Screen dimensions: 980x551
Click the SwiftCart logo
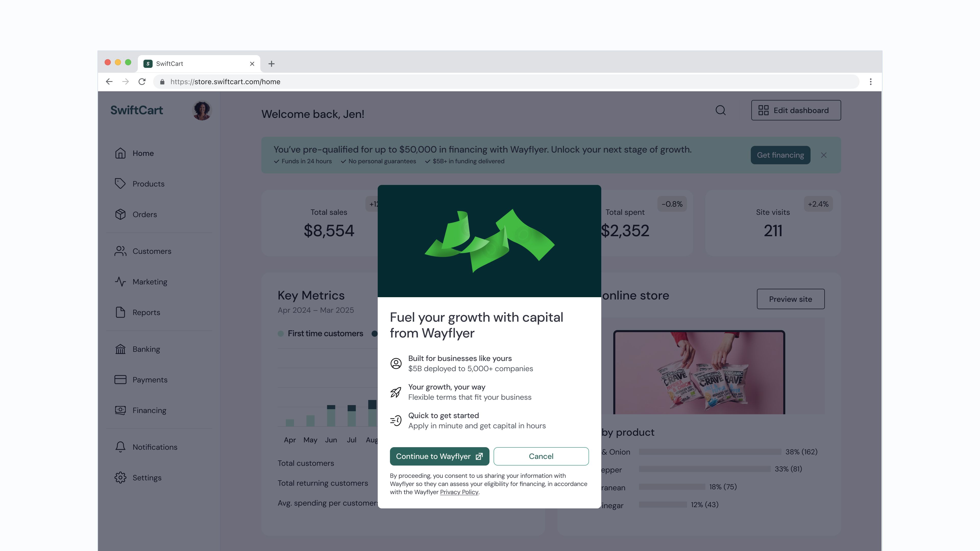(137, 110)
